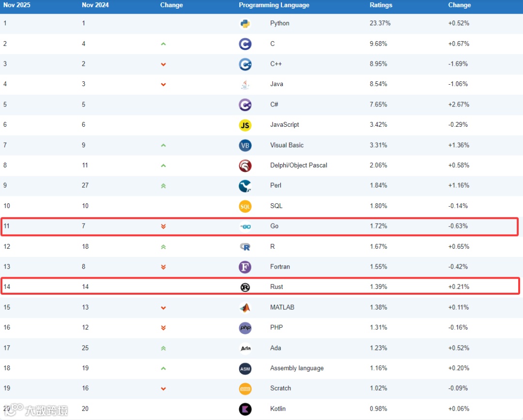Click the Rust gear logo icon
Image resolution: width=523 pixels, height=420 pixels.
245,287
